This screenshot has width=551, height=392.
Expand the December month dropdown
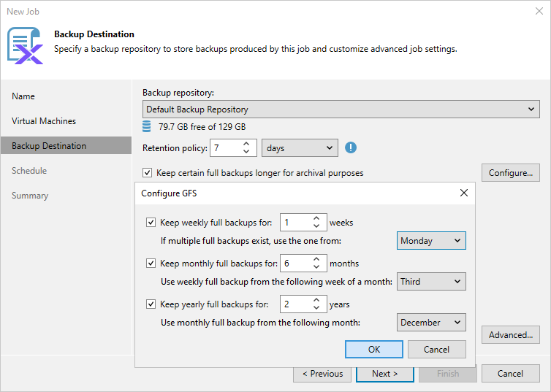coord(432,323)
